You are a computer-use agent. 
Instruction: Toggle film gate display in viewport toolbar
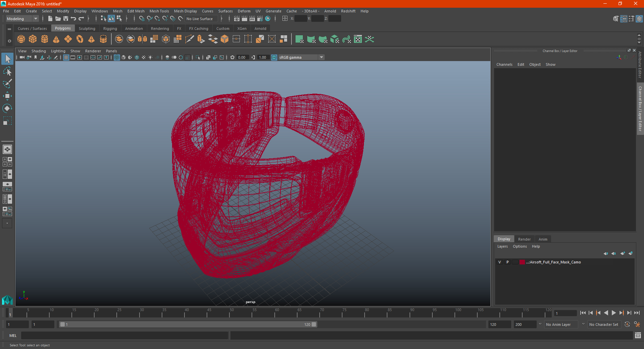[x=73, y=57]
